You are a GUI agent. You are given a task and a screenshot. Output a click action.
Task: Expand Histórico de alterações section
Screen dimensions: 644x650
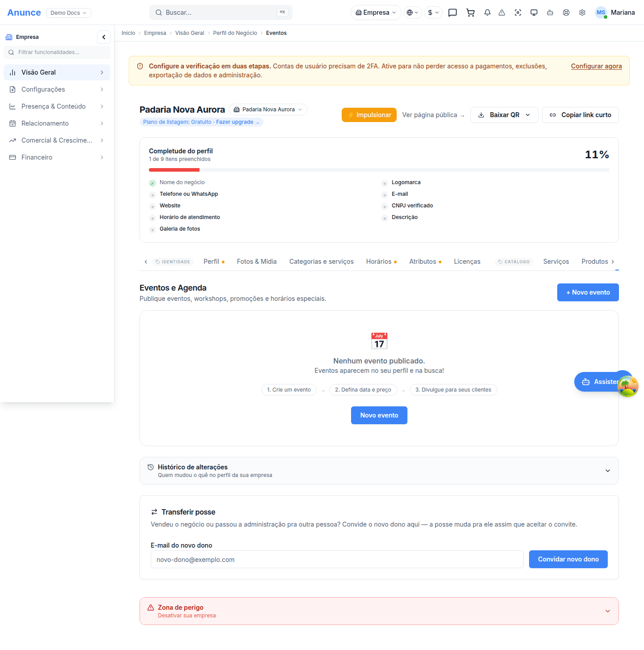click(379, 471)
